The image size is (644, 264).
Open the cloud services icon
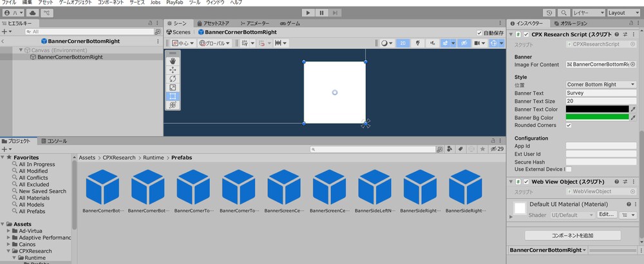pos(32,13)
